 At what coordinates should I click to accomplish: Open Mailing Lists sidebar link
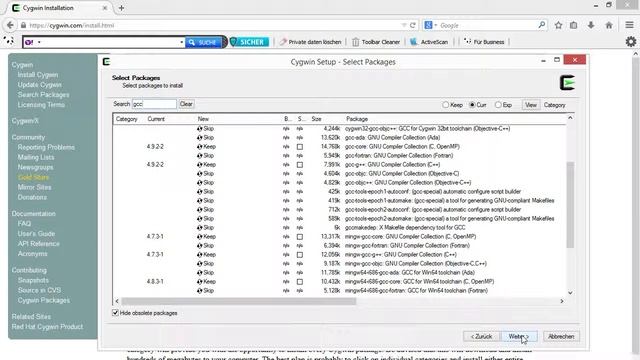[x=36, y=157]
